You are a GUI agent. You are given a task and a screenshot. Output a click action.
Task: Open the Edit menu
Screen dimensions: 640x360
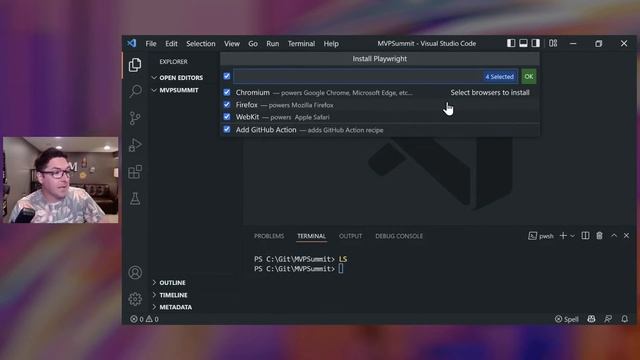pos(171,44)
